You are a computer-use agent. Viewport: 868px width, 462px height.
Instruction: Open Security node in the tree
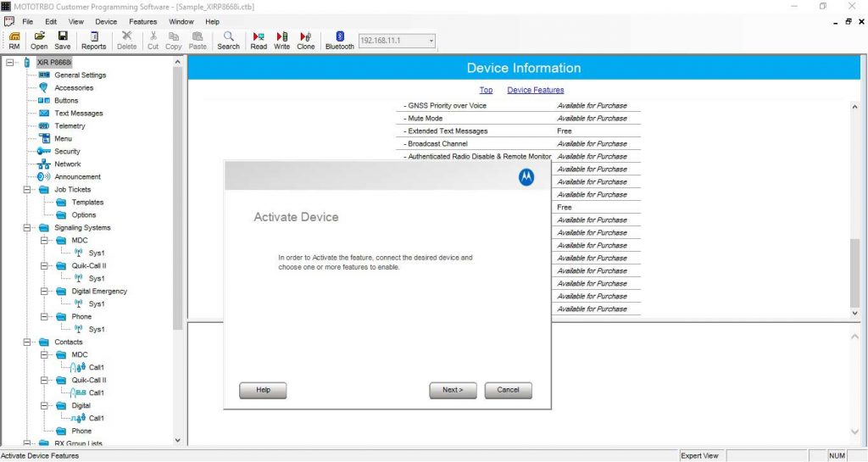(67, 152)
